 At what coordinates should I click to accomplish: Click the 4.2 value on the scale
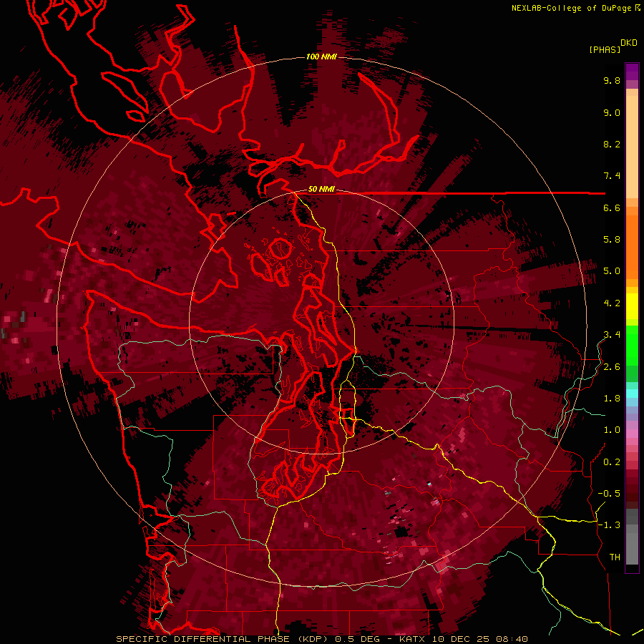pos(612,303)
